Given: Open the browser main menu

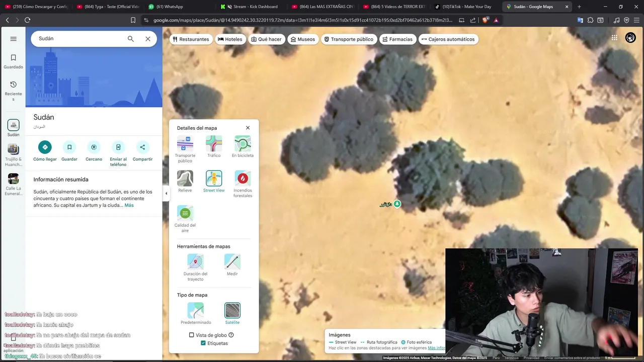Looking at the screenshot, I should click(x=636, y=20).
